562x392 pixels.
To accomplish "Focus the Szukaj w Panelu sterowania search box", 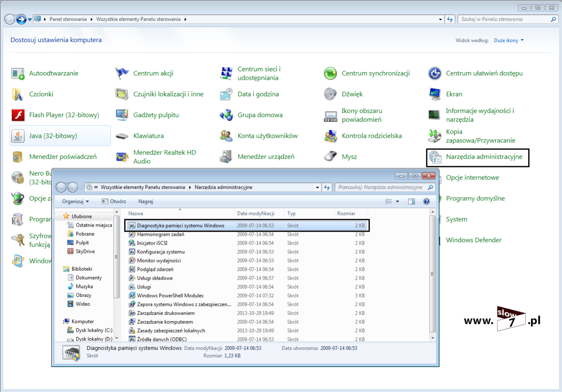I will (508, 19).
